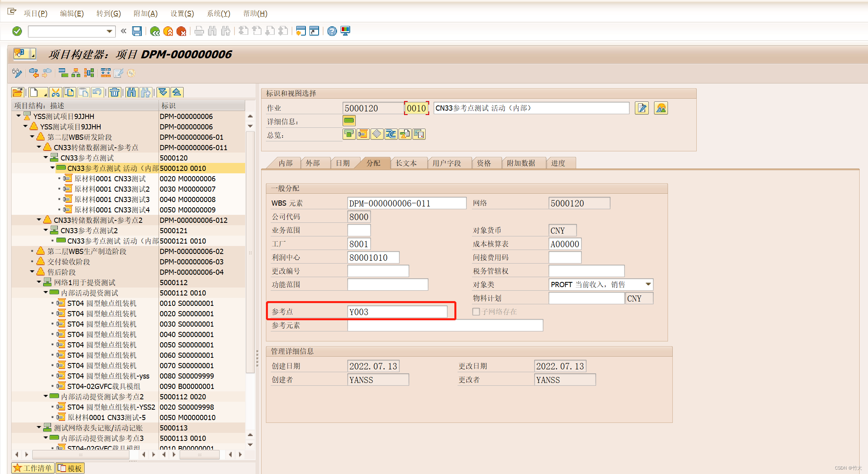The image size is (868, 474).
Task: Click the 模板 button at bottom left
Action: coord(70,467)
